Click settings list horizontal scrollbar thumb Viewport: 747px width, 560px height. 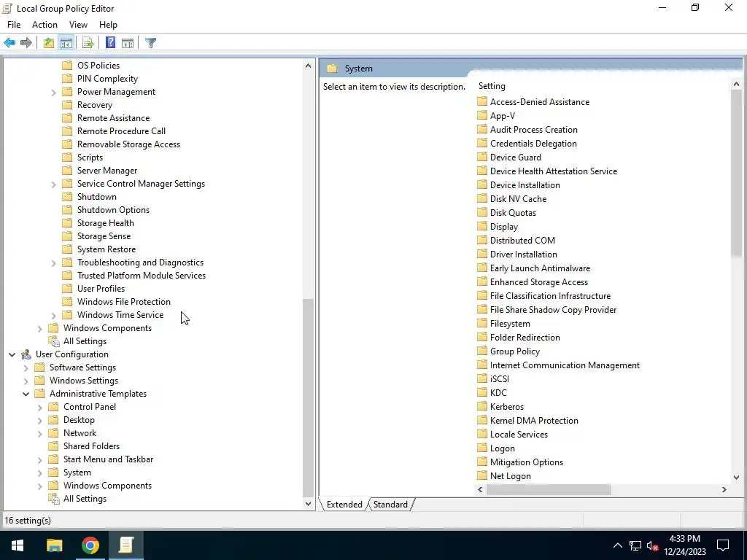(549, 489)
